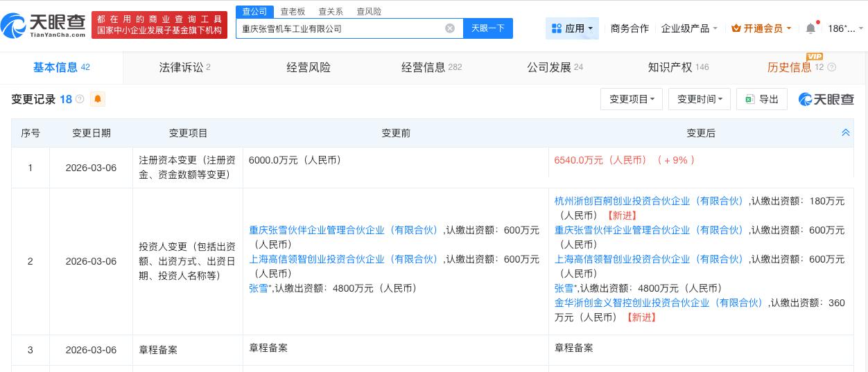Switch to the 公司发展 tab
Screen dimensions: 868x372
[555, 67]
